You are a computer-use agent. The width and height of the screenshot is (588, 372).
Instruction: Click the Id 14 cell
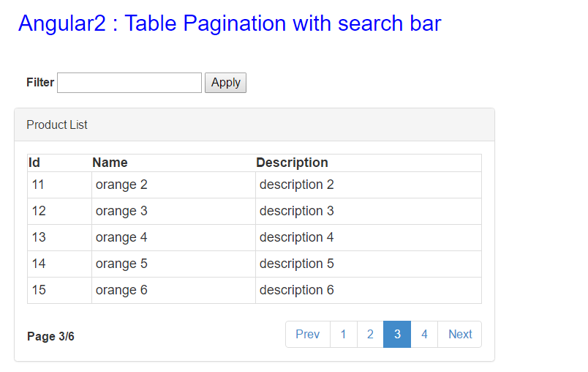pos(60,264)
